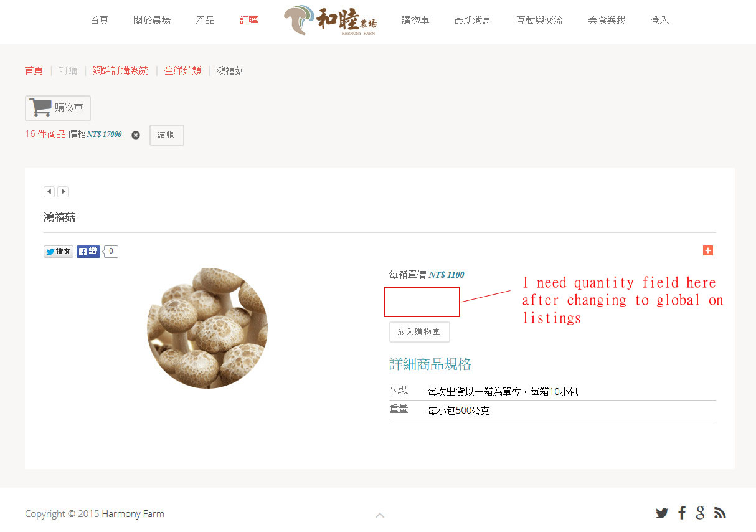Expand the orange plus share icon
This screenshot has width=756, height=532.
708,250
